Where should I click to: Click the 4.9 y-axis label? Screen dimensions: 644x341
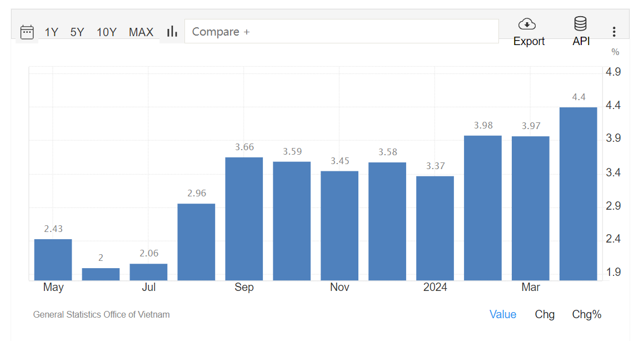tap(613, 72)
